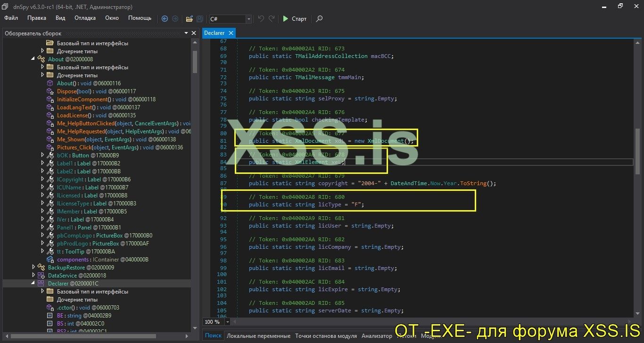Switch to the Анализатор tab
Screen dimensions: 644x343
377,336
